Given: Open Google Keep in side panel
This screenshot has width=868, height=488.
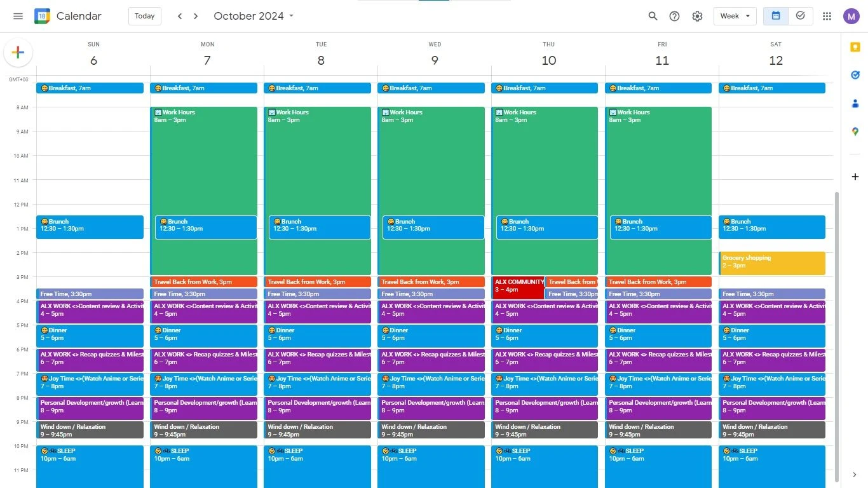Looking at the screenshot, I should click(x=855, y=48).
